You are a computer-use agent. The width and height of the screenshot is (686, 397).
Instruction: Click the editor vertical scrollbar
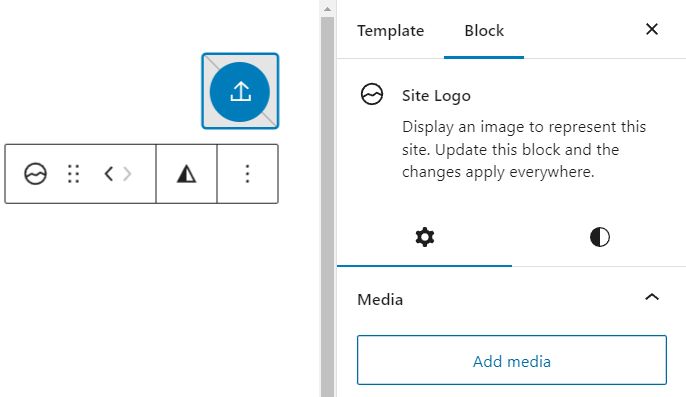[327, 206]
